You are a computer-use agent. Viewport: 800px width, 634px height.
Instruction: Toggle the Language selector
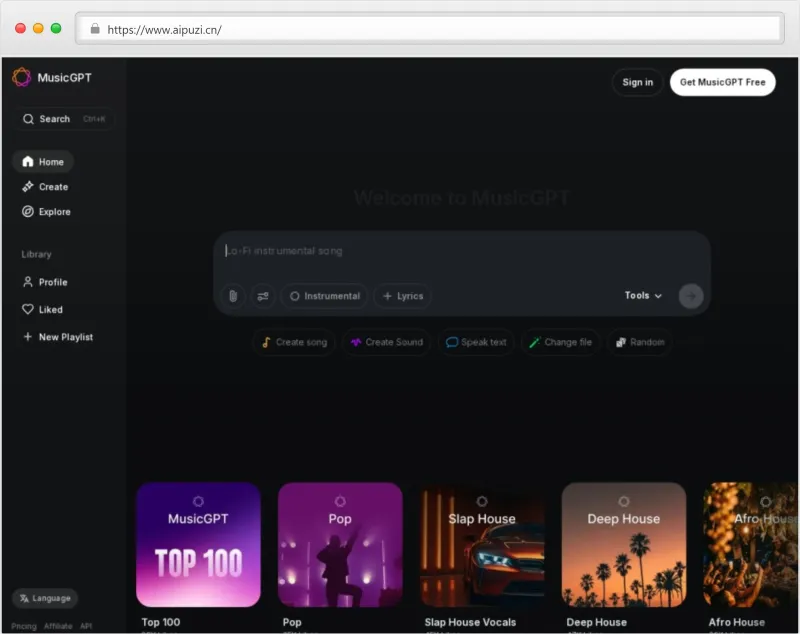[44, 598]
